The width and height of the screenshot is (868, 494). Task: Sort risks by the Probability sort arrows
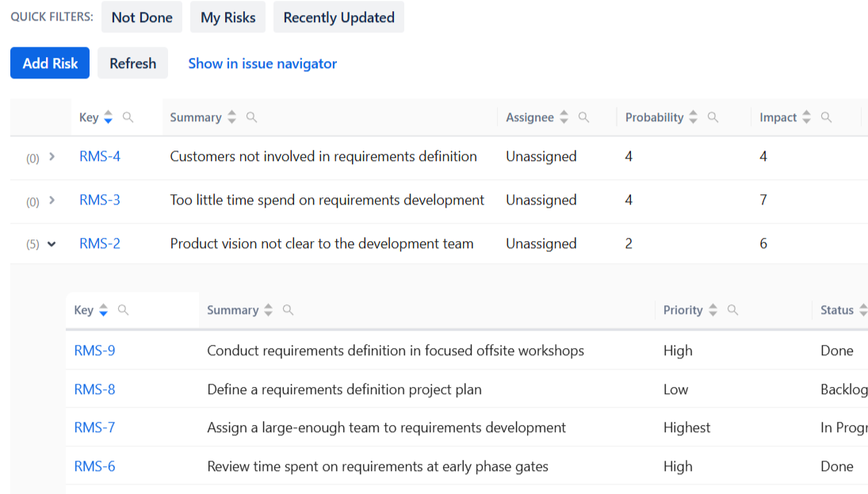pos(694,117)
